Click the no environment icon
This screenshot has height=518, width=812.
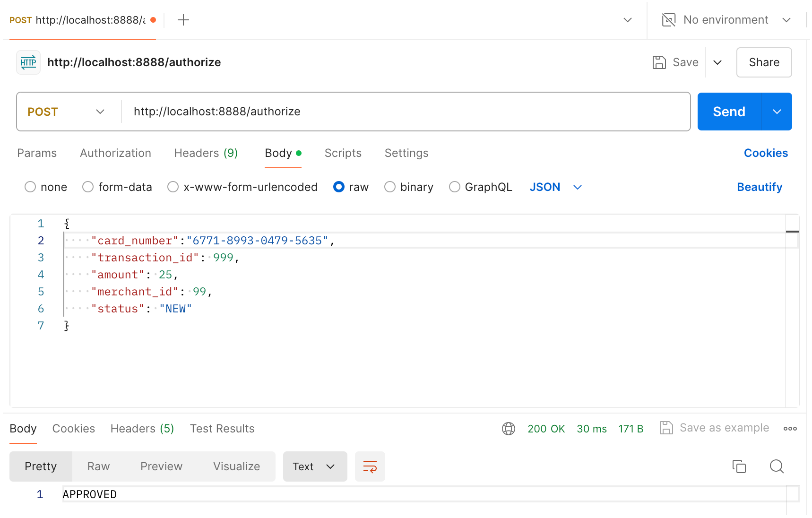[x=668, y=20]
